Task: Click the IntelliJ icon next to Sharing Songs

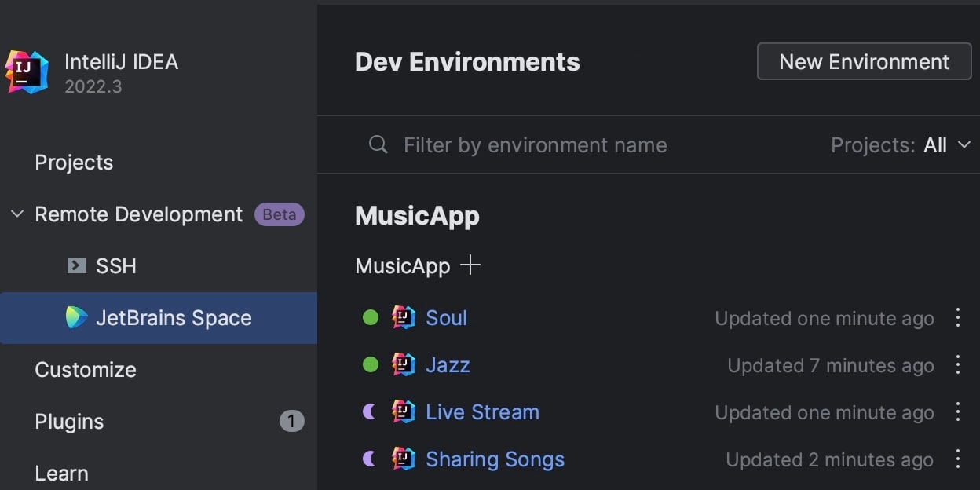Action: (x=404, y=459)
